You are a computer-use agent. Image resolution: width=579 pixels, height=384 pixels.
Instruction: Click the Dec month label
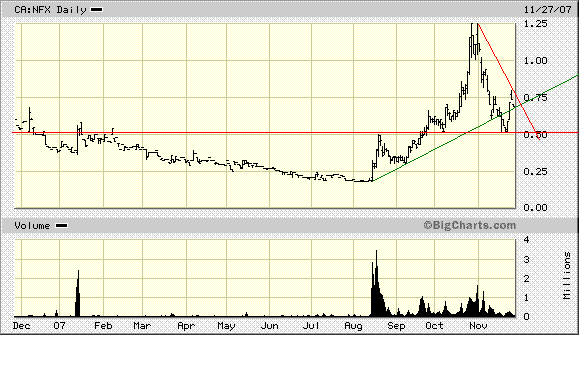pyautogui.click(x=21, y=326)
